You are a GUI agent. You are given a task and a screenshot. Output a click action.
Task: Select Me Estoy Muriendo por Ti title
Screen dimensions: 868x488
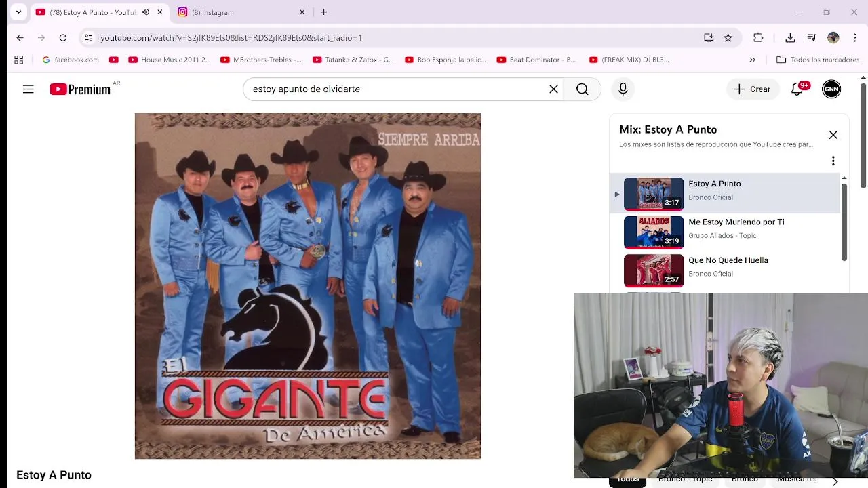[x=736, y=222]
